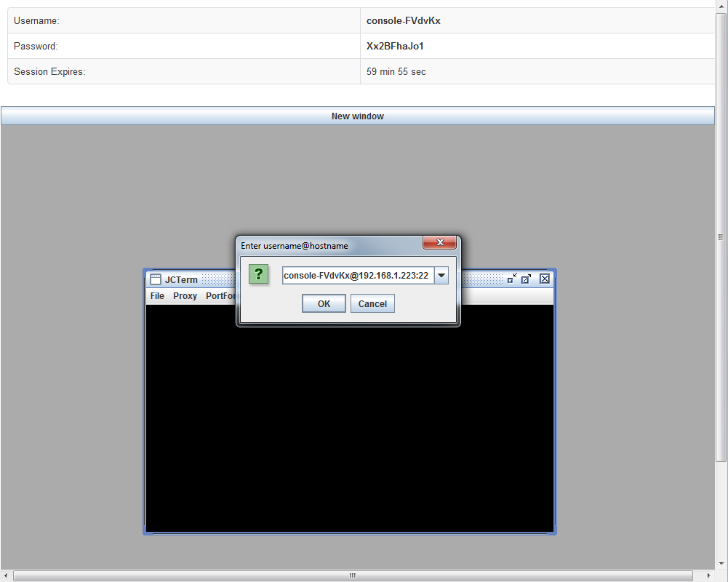Click the horizontal scrollbar's left arrow icon

6,575
